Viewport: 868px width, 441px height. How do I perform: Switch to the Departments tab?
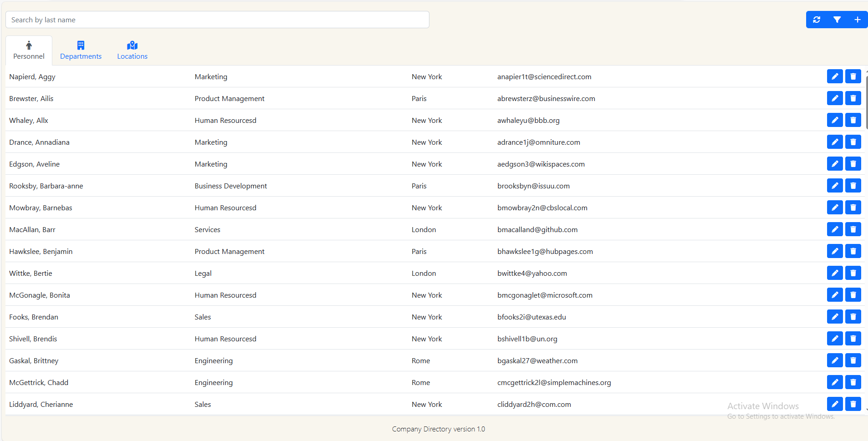pos(81,50)
